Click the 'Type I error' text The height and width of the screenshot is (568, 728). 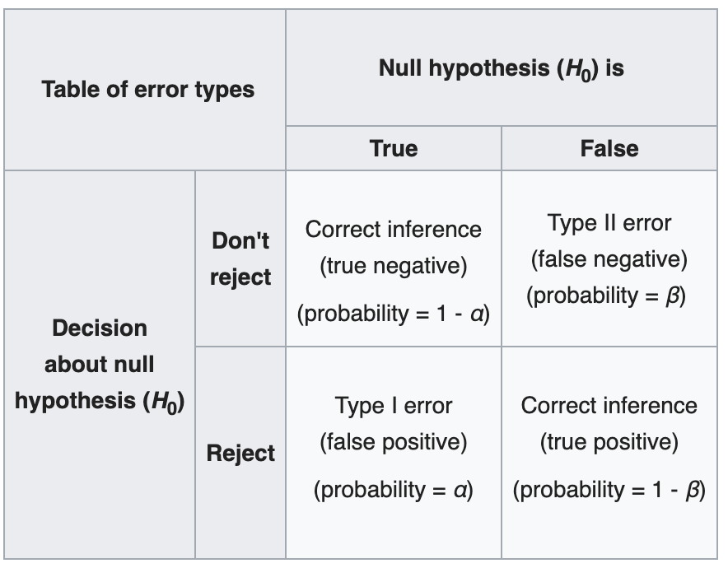394,406
